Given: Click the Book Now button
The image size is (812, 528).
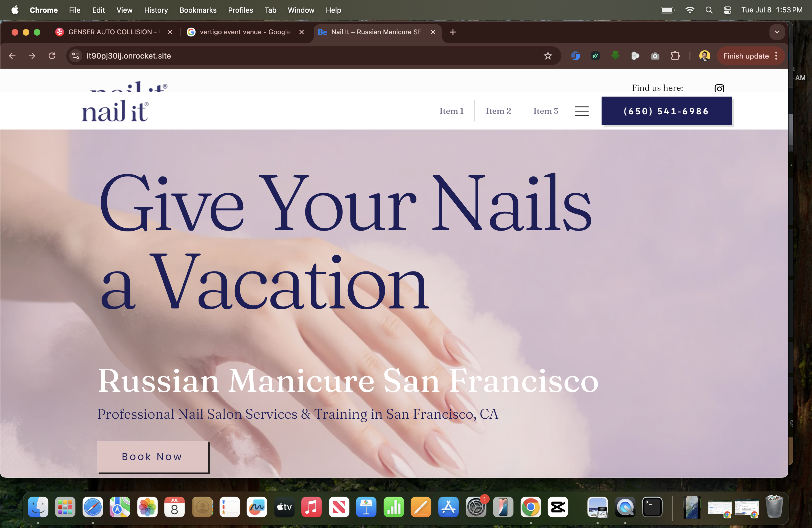Looking at the screenshot, I should click(x=152, y=456).
